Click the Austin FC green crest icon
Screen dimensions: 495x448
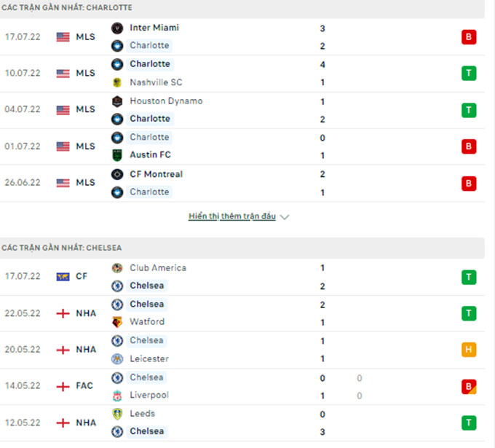[117, 155]
